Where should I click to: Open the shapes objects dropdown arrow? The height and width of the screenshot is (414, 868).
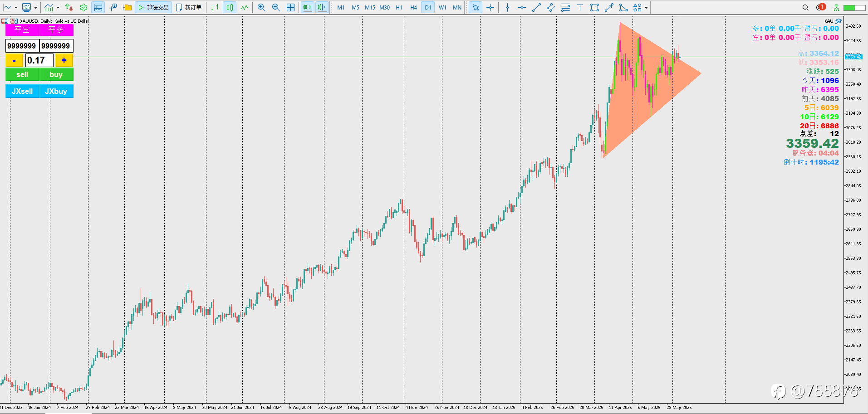(646, 7)
